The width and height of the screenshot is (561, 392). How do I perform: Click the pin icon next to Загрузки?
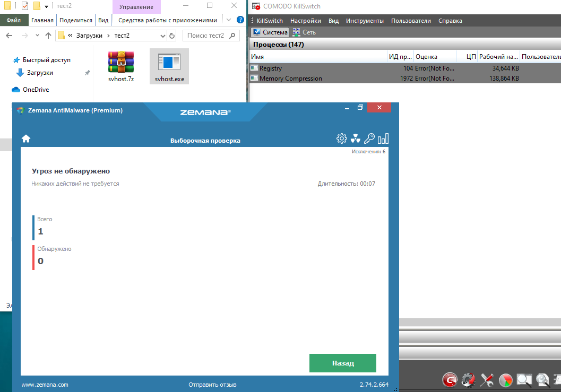click(x=87, y=73)
